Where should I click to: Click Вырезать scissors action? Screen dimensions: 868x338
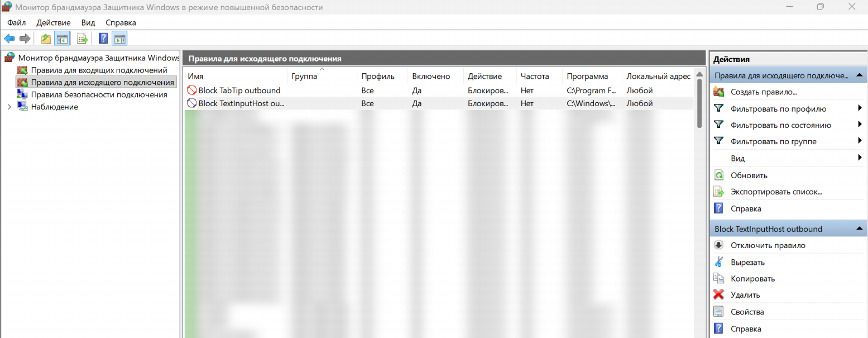[747, 262]
